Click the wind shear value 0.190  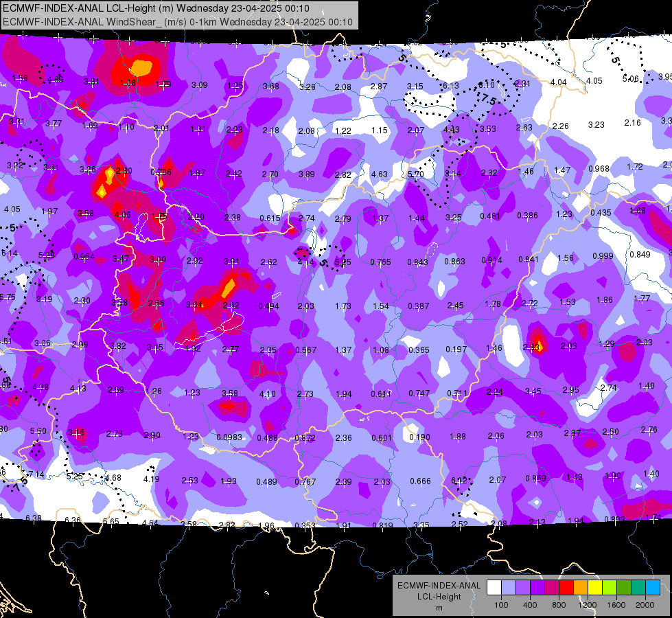click(419, 437)
